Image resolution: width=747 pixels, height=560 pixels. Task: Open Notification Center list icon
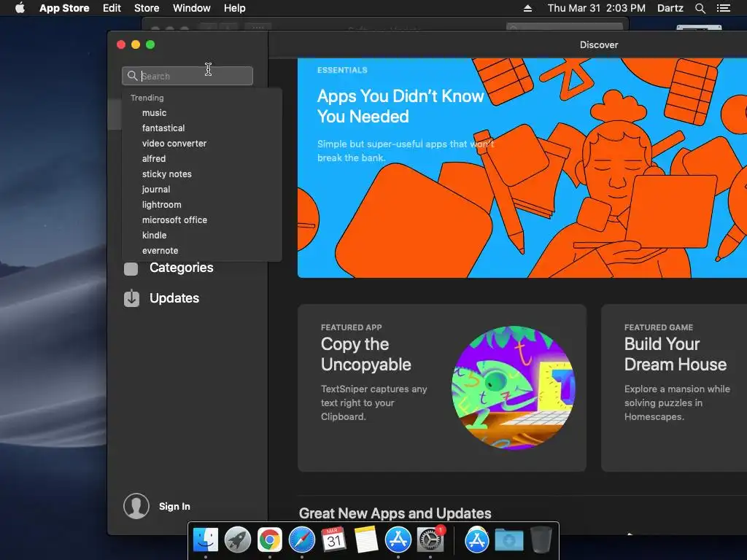coord(724,8)
